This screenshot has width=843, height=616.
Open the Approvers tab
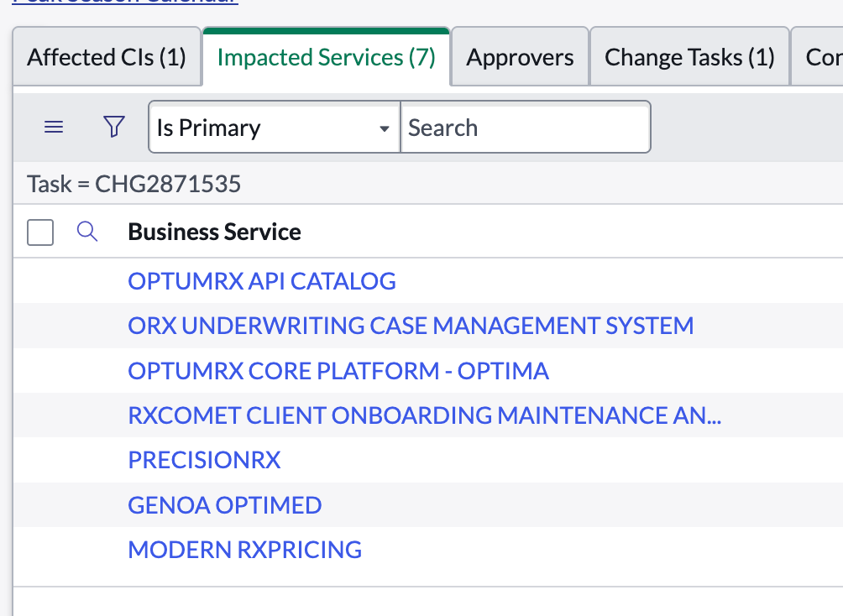tap(520, 57)
